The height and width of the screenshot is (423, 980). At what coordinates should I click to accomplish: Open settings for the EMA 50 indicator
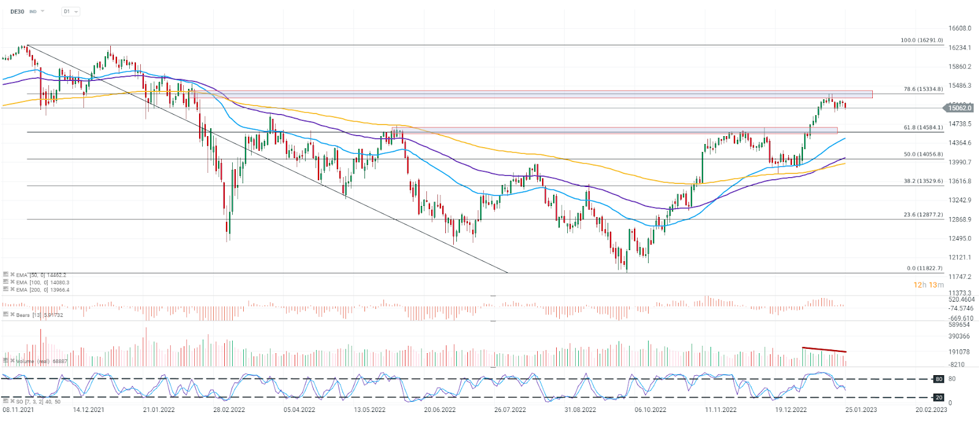tap(6, 275)
